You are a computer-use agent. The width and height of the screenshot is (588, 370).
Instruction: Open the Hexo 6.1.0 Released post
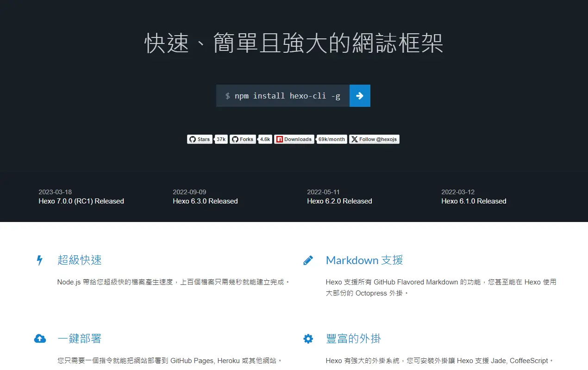tap(474, 201)
